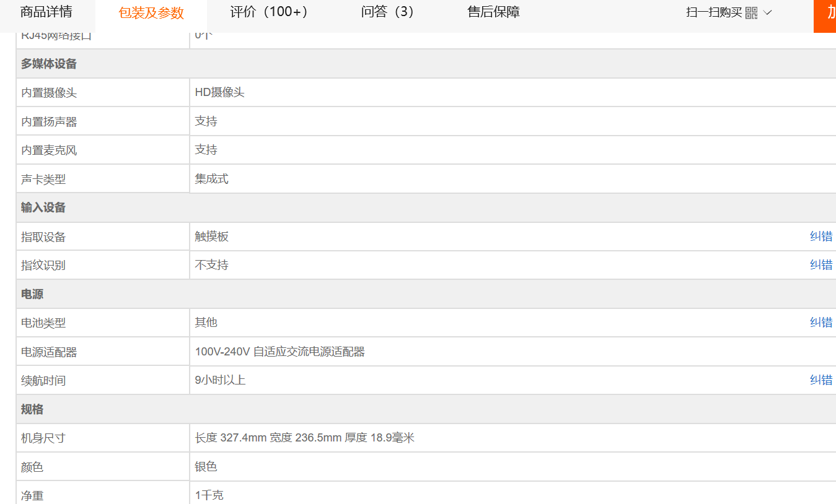Click the 不支持 value

click(212, 265)
